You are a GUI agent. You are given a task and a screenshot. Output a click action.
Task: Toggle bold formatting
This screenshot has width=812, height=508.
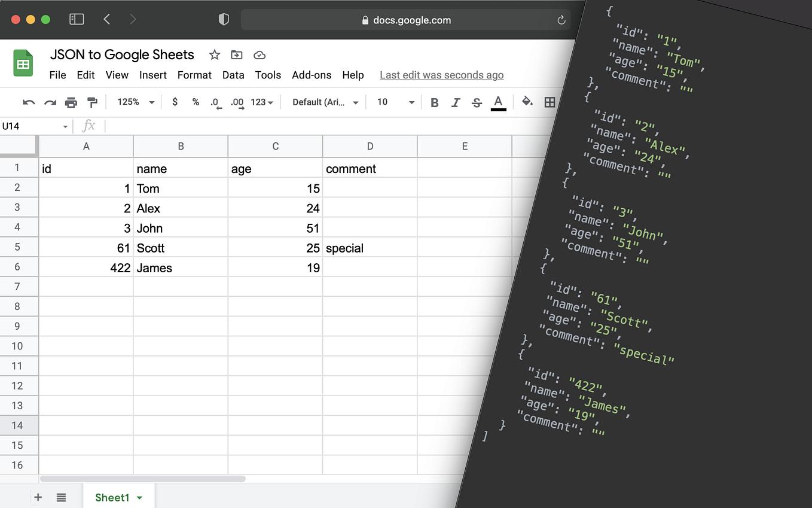click(x=435, y=102)
